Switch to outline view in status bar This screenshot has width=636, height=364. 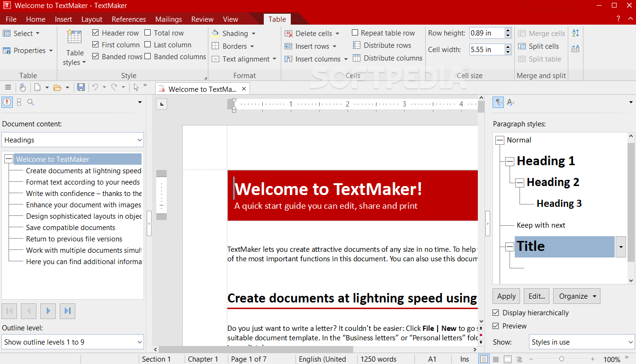pyautogui.click(x=520, y=359)
